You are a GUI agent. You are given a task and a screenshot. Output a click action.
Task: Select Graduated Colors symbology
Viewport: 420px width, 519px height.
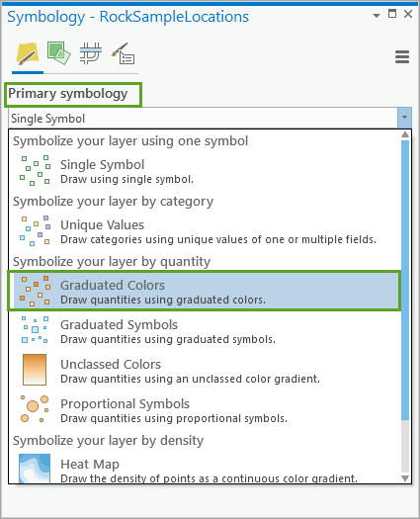[x=205, y=292]
